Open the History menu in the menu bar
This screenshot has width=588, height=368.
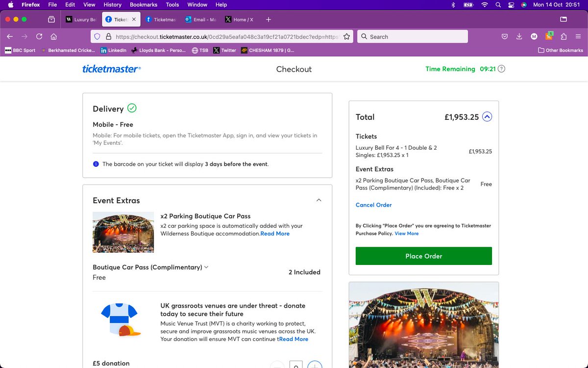pos(112,4)
